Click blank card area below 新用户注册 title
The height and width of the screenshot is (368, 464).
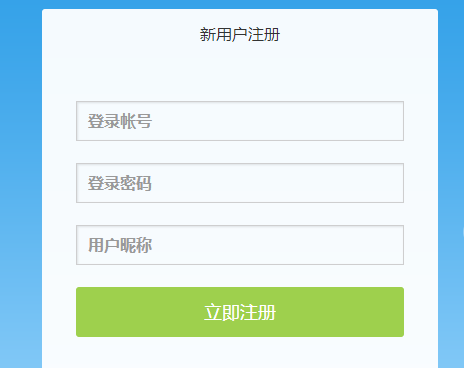pyautogui.click(x=240, y=73)
